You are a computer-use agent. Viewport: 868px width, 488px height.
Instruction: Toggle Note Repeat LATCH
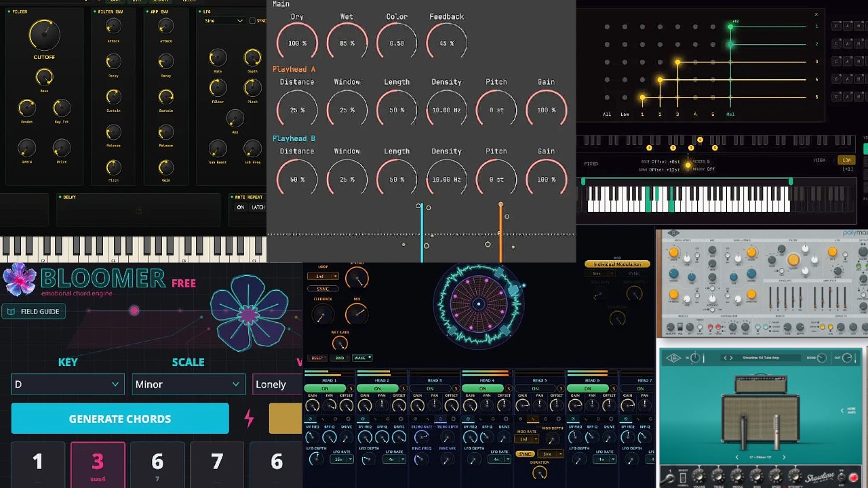(258, 207)
